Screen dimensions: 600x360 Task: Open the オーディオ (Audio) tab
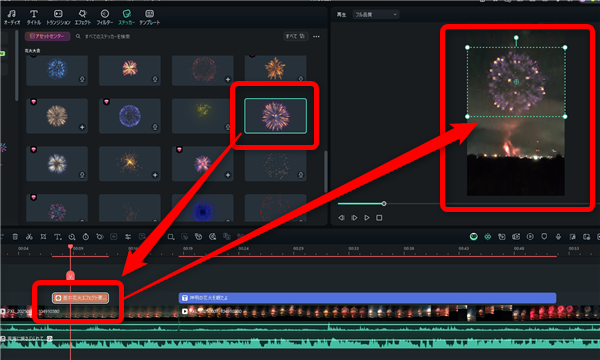click(11, 18)
